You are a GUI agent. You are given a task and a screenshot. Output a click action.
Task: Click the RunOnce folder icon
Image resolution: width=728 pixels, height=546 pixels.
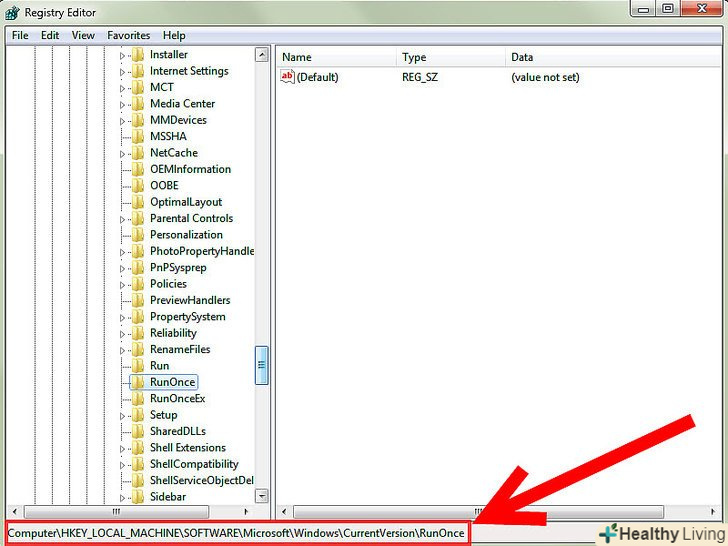coord(138,382)
